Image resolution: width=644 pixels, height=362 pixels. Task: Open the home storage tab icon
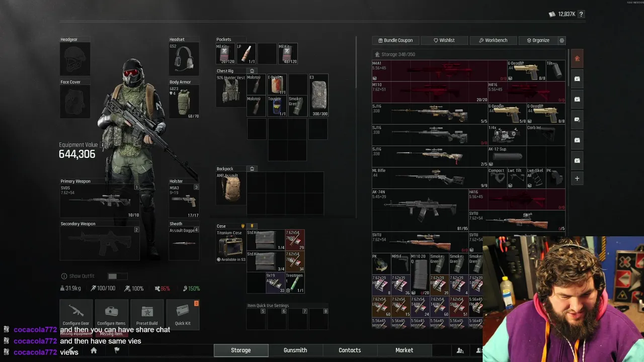(577, 58)
